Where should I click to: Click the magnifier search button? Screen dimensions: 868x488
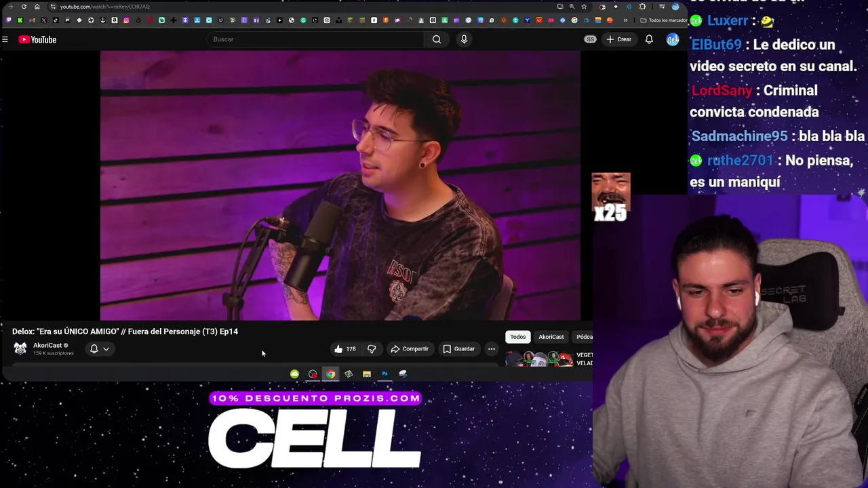[x=437, y=39]
